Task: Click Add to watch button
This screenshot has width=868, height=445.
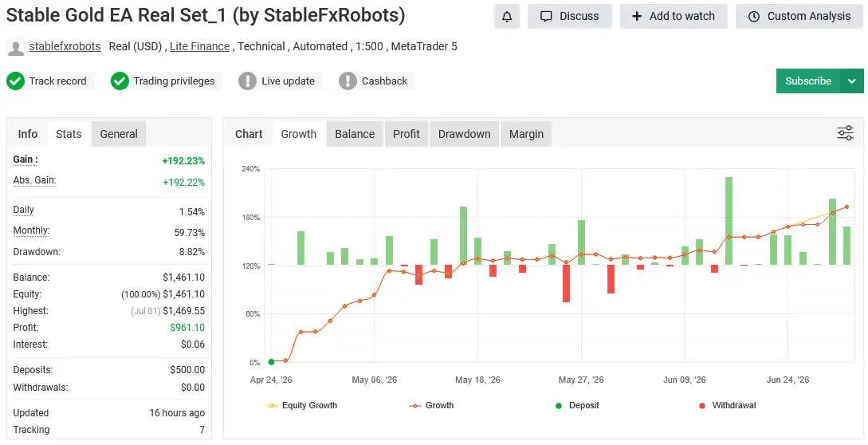Action: pyautogui.click(x=674, y=17)
